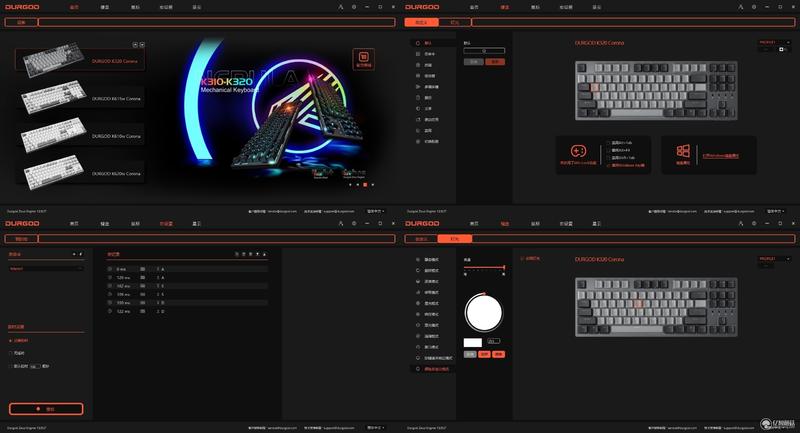Select the middle no-delay radio option
This screenshot has width=800, height=433.
11,353
